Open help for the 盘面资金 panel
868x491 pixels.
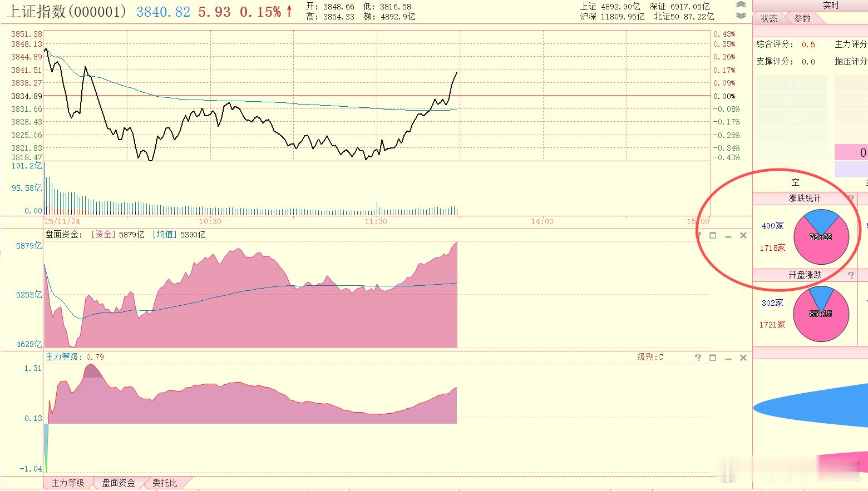click(x=698, y=235)
